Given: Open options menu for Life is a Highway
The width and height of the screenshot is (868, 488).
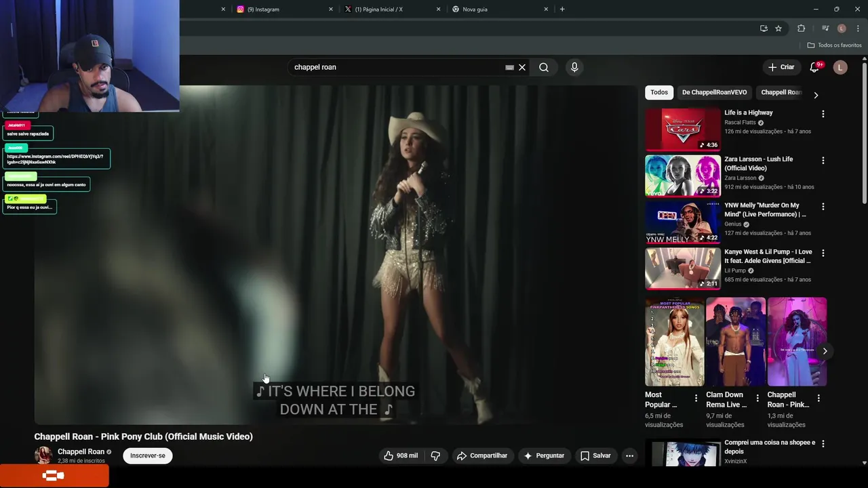Looking at the screenshot, I should (x=823, y=114).
